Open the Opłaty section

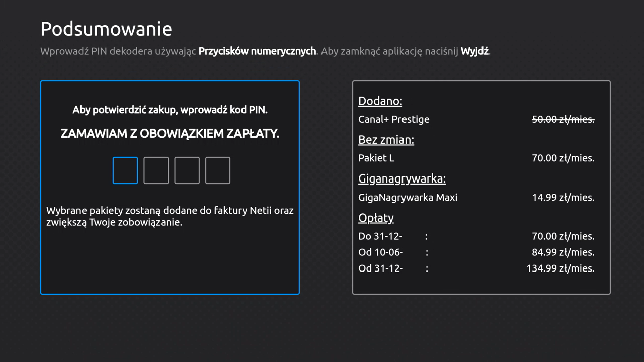(x=376, y=218)
